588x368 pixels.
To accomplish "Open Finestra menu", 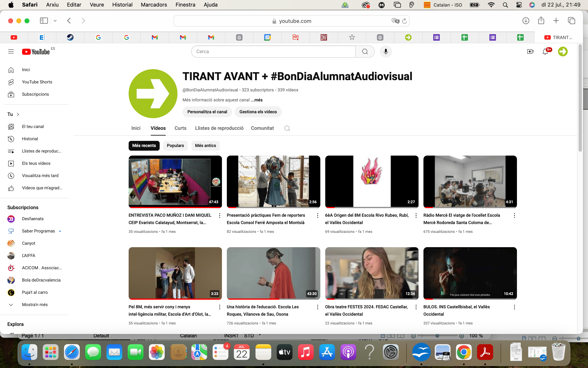I will (x=185, y=5).
